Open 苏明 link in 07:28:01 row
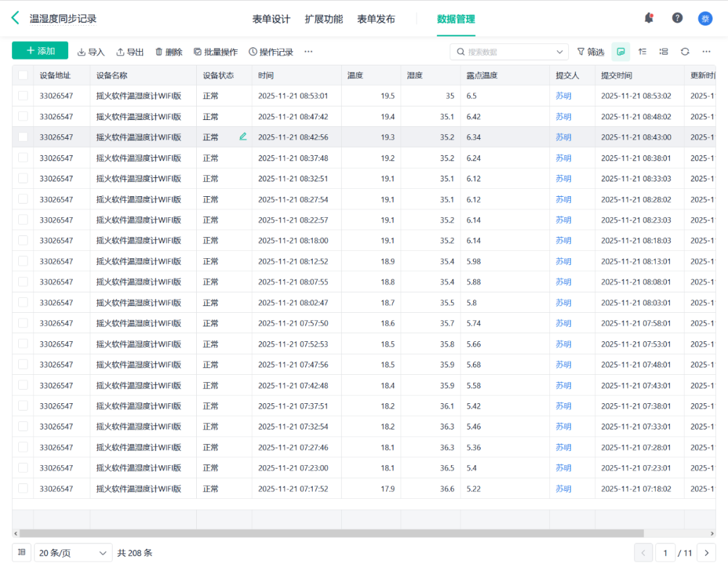This screenshot has width=728, height=567. (x=563, y=447)
